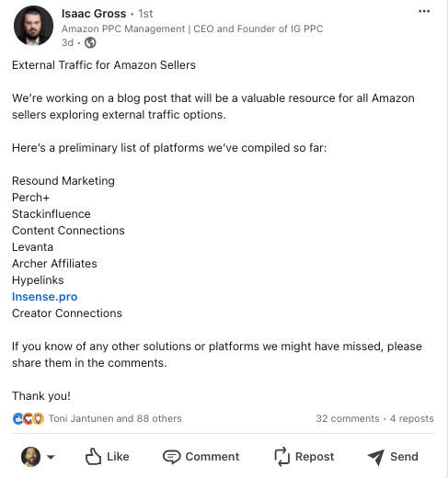Click the globe visibility icon
The height and width of the screenshot is (478, 448).
pos(90,42)
